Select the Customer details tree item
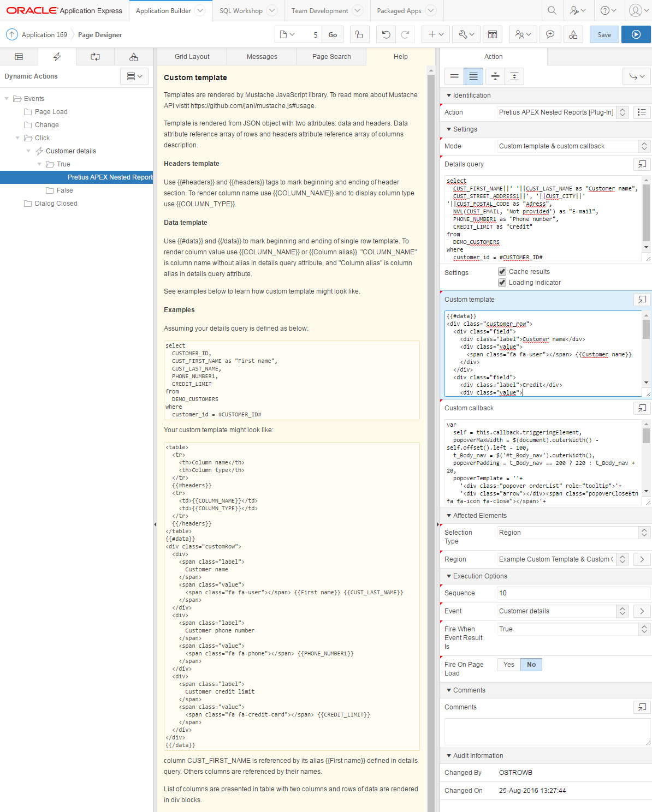 [x=70, y=151]
